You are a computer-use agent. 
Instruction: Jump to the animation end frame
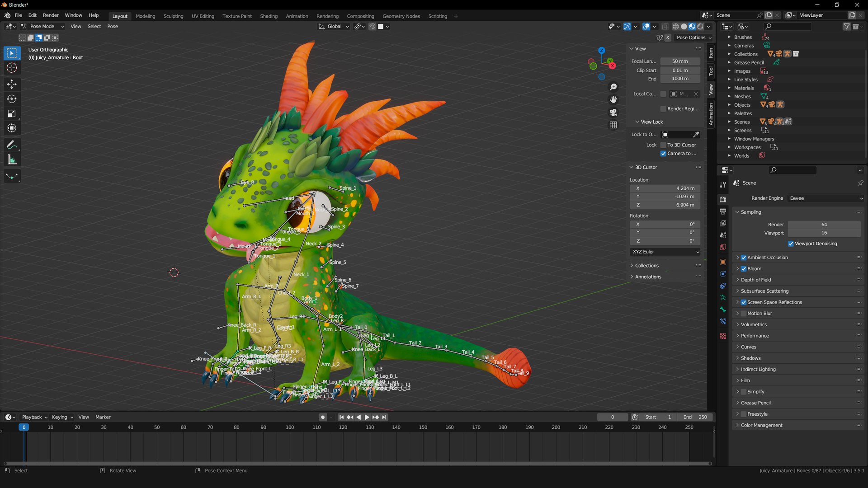click(x=384, y=418)
